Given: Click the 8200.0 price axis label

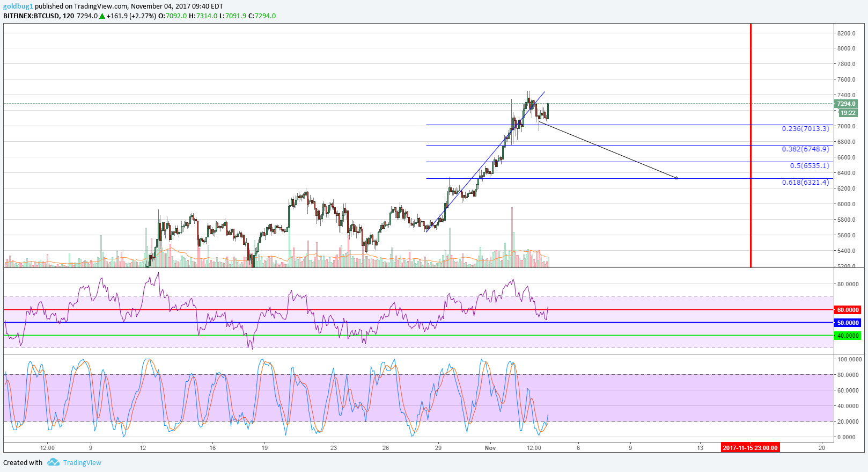Looking at the screenshot, I should point(847,33).
